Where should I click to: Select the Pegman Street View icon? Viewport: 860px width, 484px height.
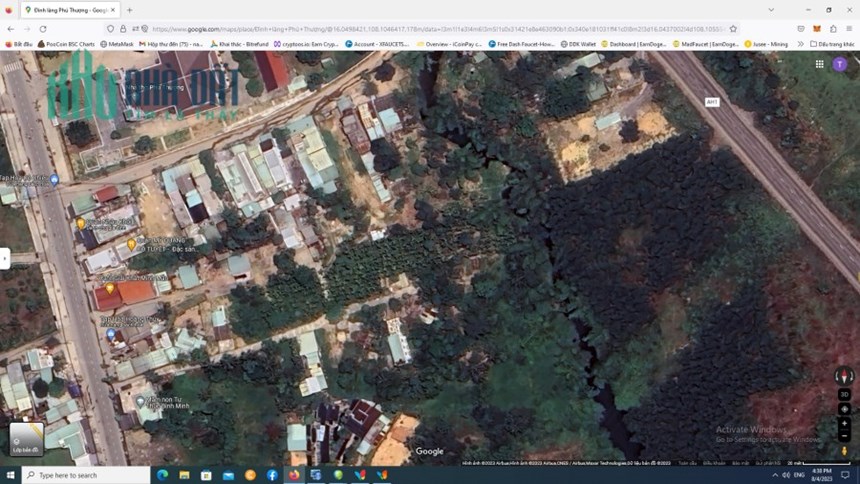[x=844, y=451]
